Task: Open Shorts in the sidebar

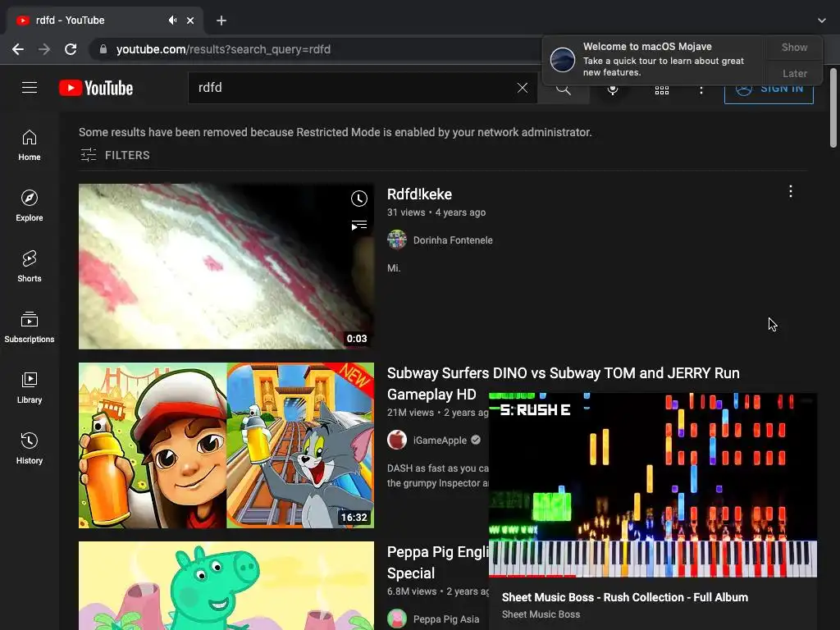Action: [x=30, y=267]
